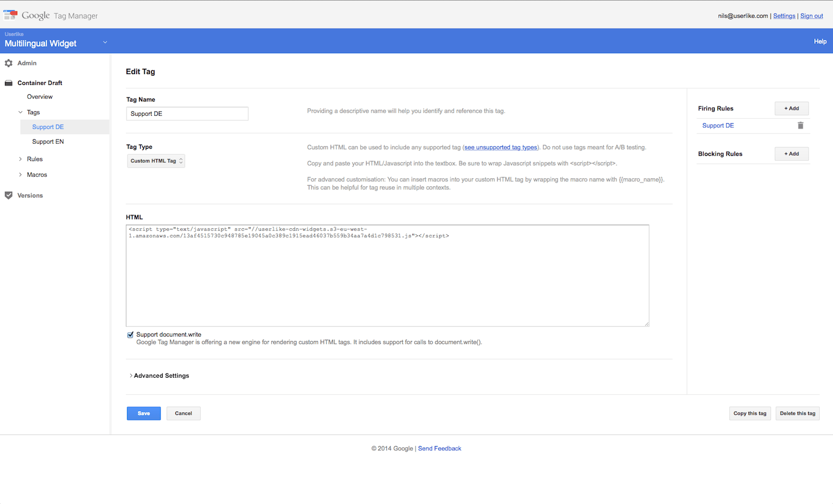Click the Edit Tag heading
Image resolution: width=833 pixels, height=504 pixels.
140,72
